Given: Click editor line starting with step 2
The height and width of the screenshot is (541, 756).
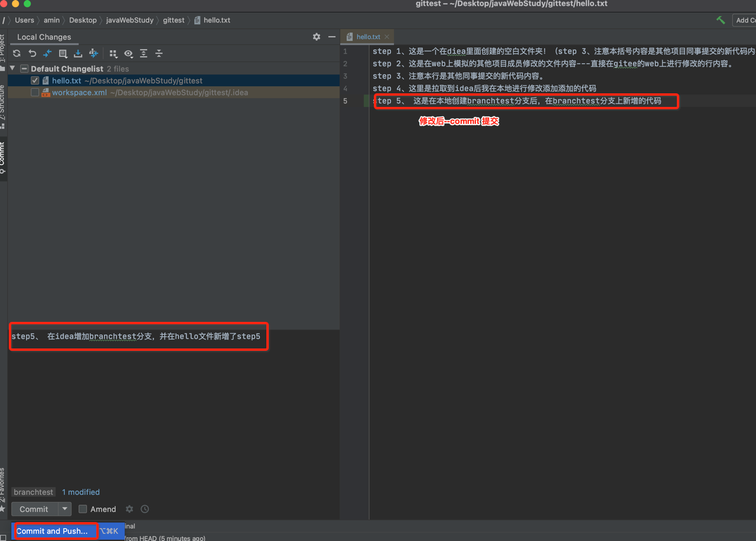Looking at the screenshot, I should (553, 64).
